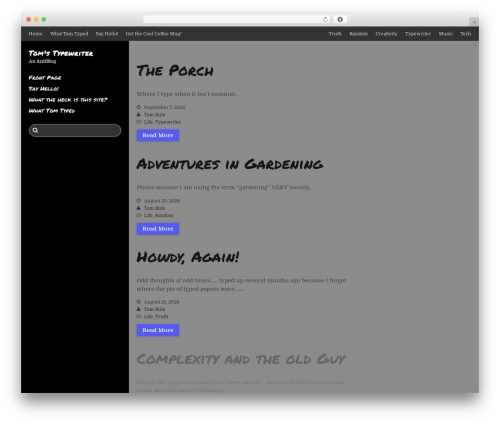Open Say Hello! in top navigation
The height and width of the screenshot is (423, 500).
pyautogui.click(x=107, y=34)
